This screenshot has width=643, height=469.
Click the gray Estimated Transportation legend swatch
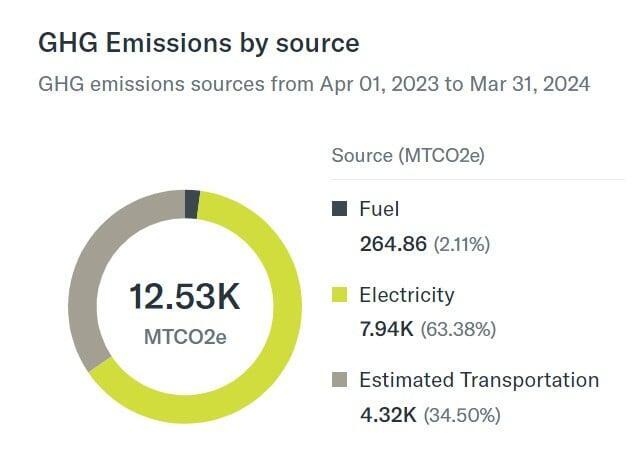pos(340,380)
